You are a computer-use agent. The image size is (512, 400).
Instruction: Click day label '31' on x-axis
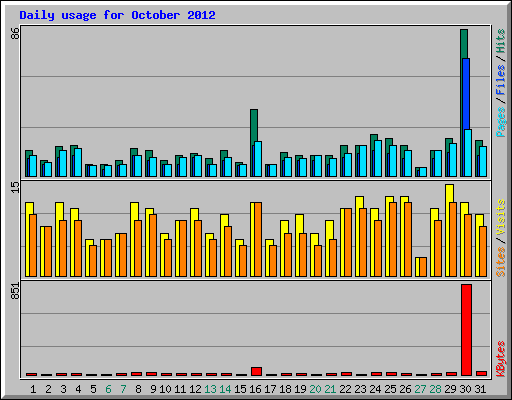click(x=480, y=389)
